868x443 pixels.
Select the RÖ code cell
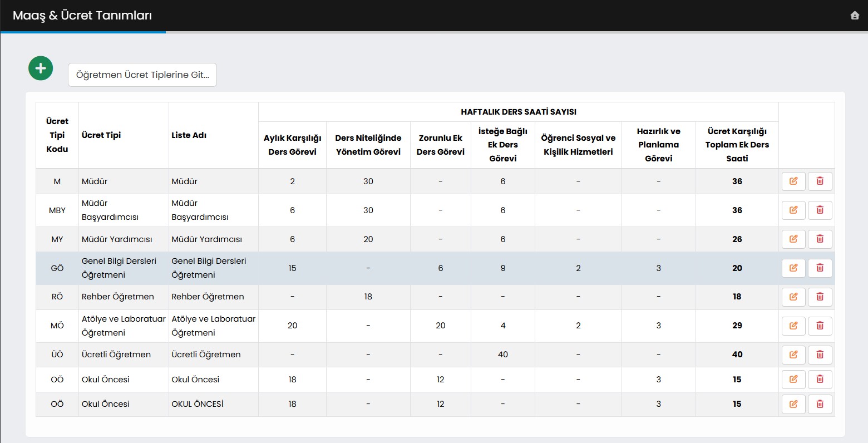click(57, 297)
